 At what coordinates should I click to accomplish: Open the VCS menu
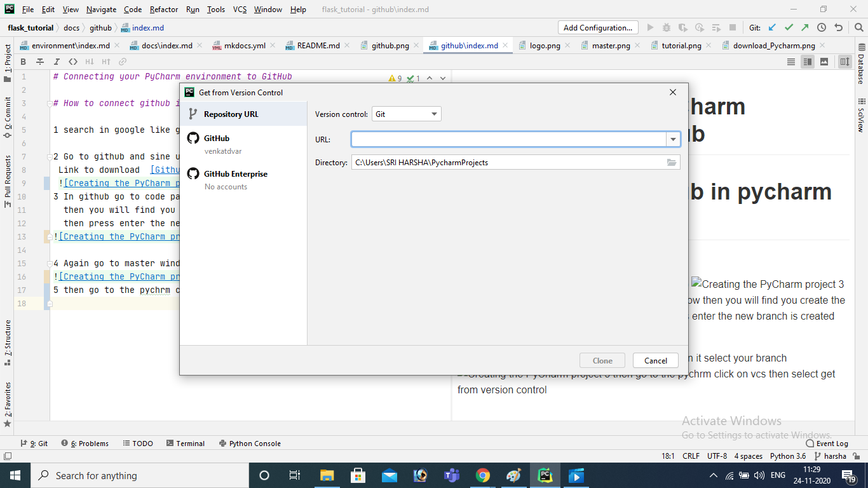click(x=238, y=10)
